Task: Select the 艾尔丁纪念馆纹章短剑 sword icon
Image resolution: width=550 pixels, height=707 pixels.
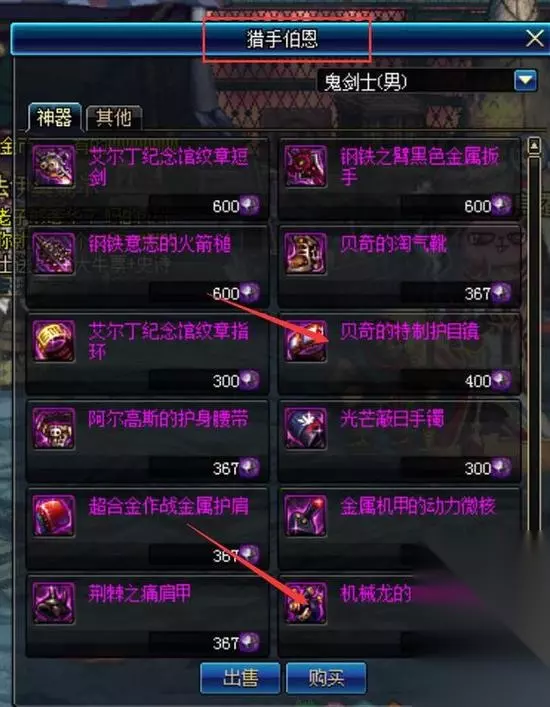Action: [x=54, y=166]
